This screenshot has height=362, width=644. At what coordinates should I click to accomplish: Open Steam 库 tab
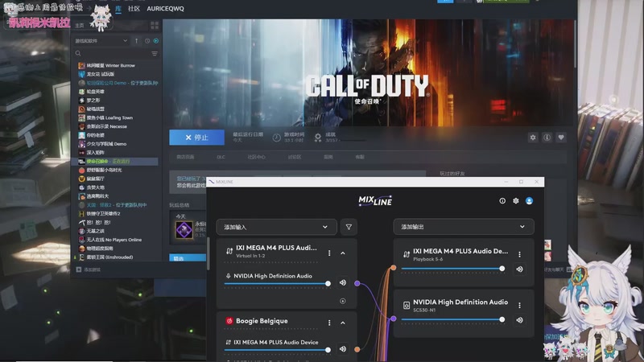[118, 9]
